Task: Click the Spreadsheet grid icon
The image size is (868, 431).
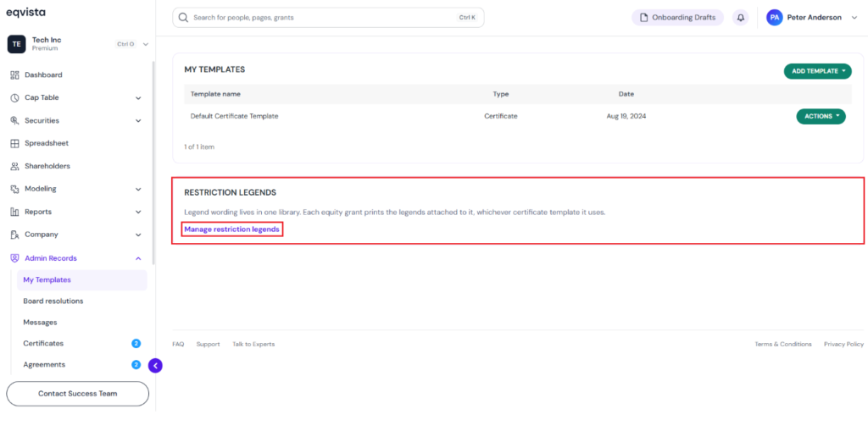Action: [x=15, y=143]
